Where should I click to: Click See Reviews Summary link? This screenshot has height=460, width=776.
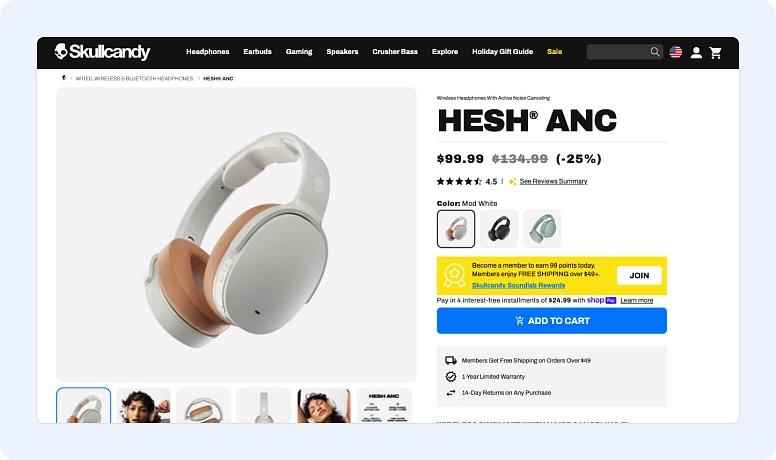coord(553,181)
